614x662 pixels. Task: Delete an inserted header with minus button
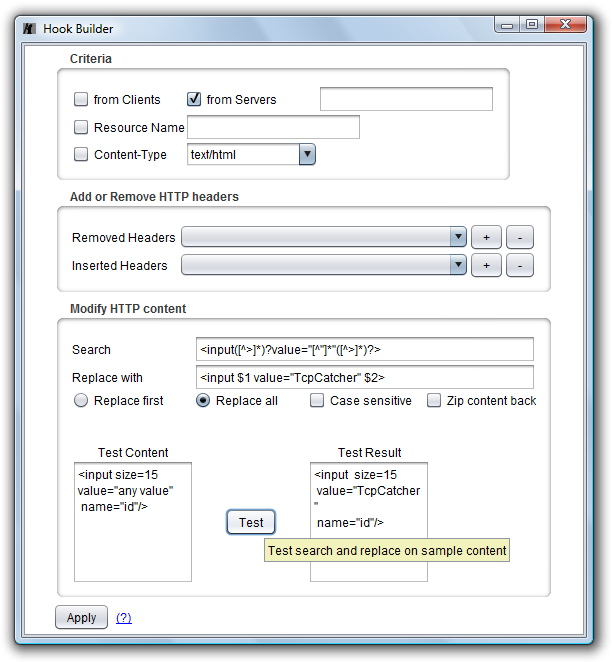coord(520,265)
